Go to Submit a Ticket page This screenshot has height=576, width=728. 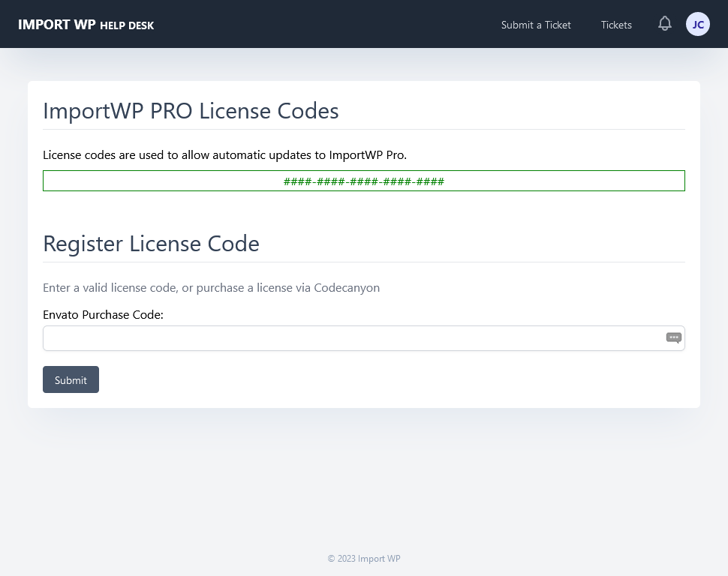pos(536,25)
